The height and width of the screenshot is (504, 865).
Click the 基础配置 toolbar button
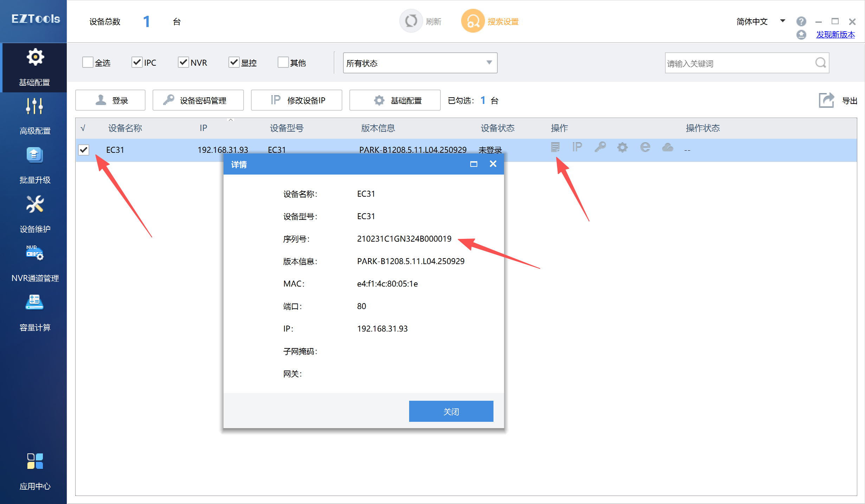coord(395,100)
